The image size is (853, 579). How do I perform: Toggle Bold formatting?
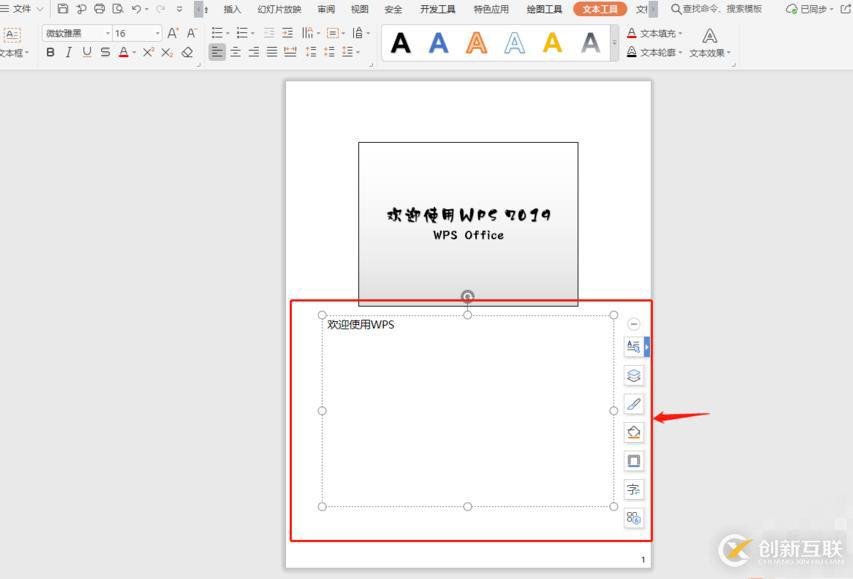(51, 52)
